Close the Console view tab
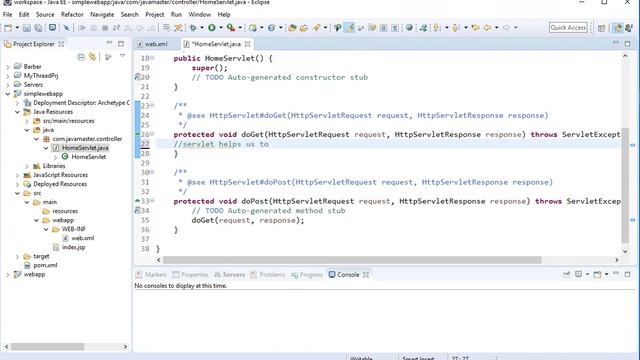The image size is (640, 360). (366, 275)
